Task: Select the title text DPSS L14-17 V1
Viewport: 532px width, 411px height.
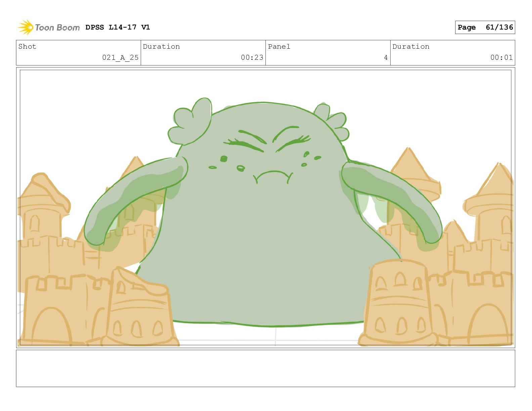Action: [x=118, y=27]
